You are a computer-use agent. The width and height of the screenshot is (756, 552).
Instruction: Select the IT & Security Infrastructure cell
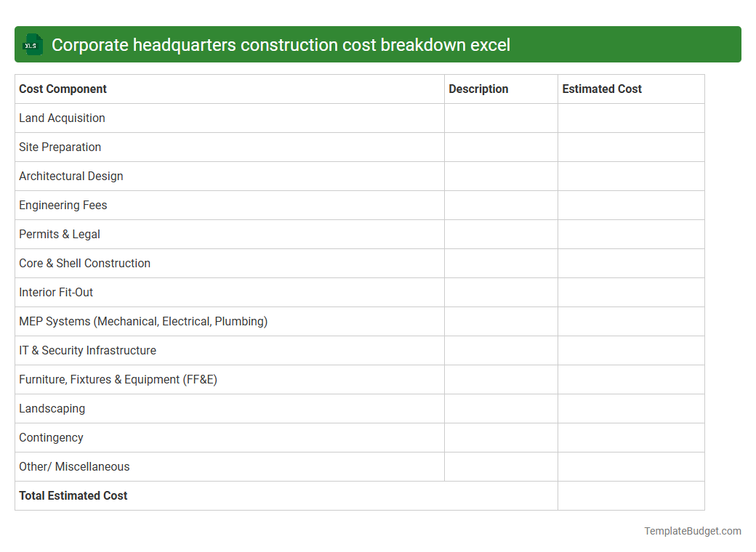pyautogui.click(x=87, y=350)
